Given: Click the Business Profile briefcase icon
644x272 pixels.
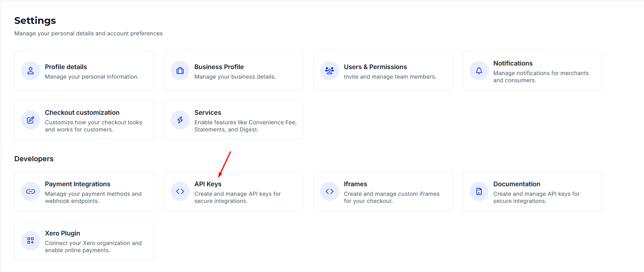Looking at the screenshot, I should point(180,71).
